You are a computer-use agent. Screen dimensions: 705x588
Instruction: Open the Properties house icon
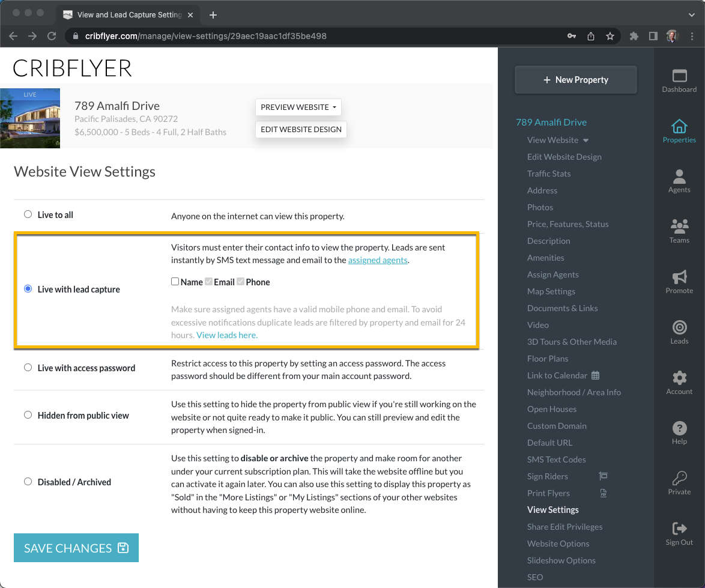(x=679, y=126)
